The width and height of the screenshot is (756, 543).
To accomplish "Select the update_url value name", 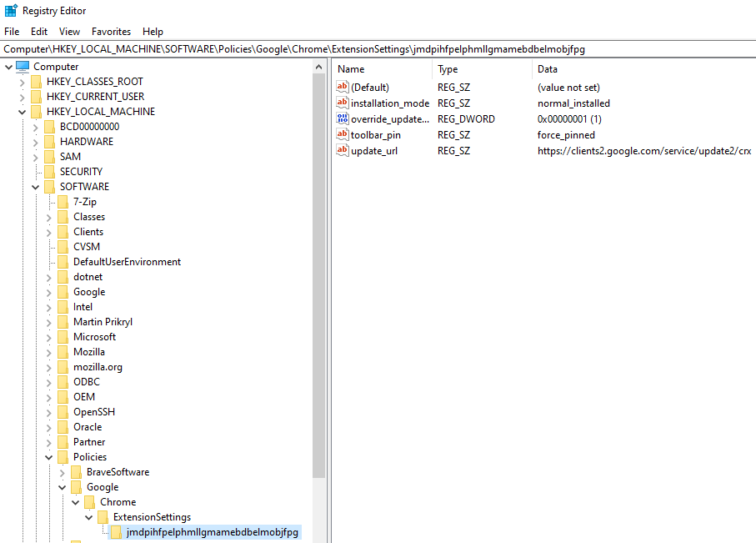I will pyautogui.click(x=374, y=151).
